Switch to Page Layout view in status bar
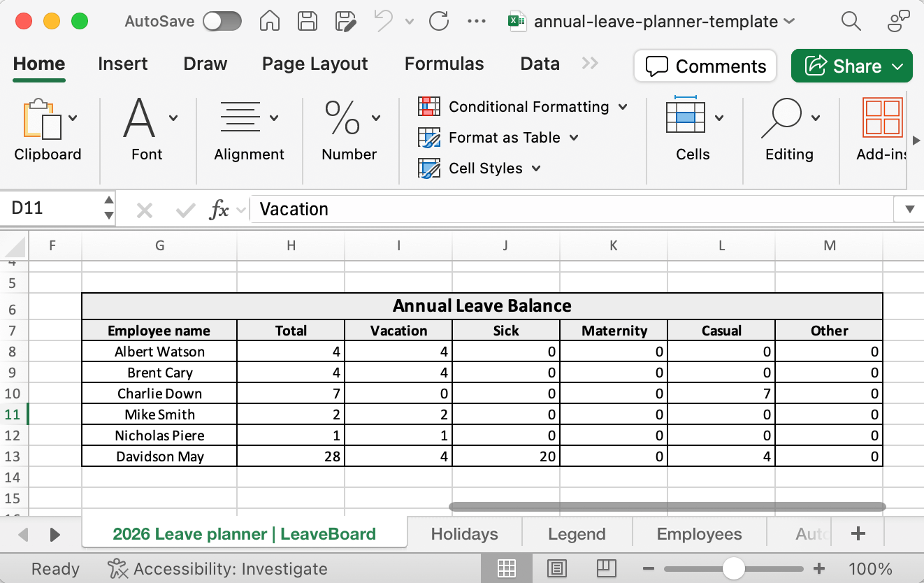Image resolution: width=924 pixels, height=583 pixels. 556,568
